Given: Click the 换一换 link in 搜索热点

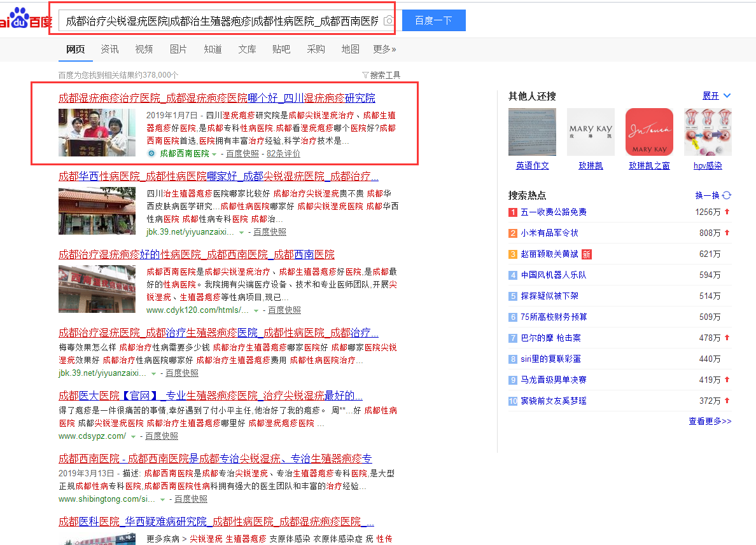Looking at the screenshot, I should coord(707,195).
